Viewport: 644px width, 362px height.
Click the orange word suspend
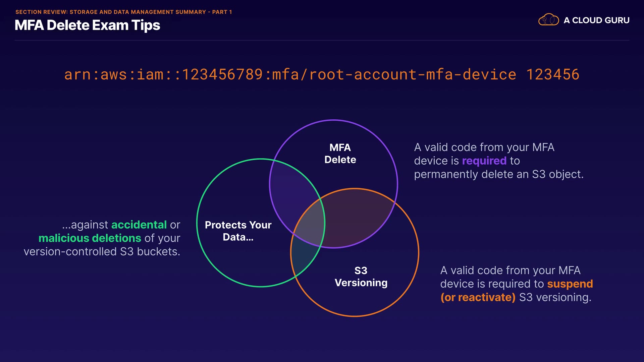(x=570, y=284)
